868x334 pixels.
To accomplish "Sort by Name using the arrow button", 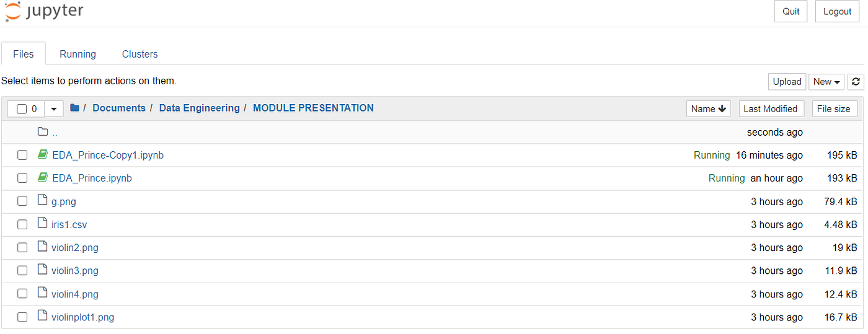I will point(709,108).
